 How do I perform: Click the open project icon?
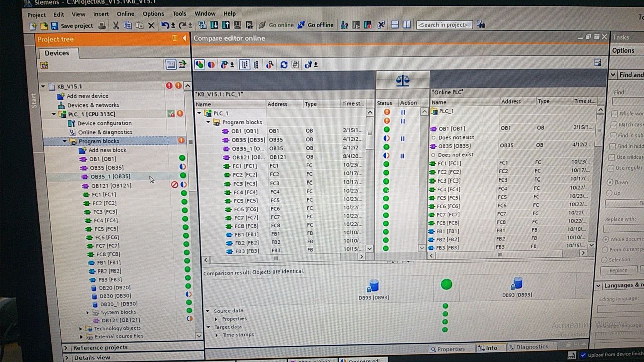(x=44, y=25)
